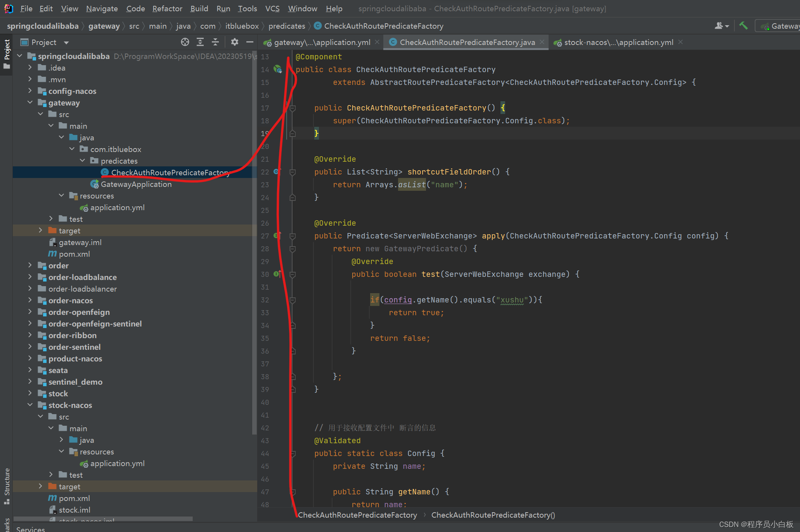800x532 pixels.
Task: Click the Collapse All icon in Project panel
Action: point(215,42)
